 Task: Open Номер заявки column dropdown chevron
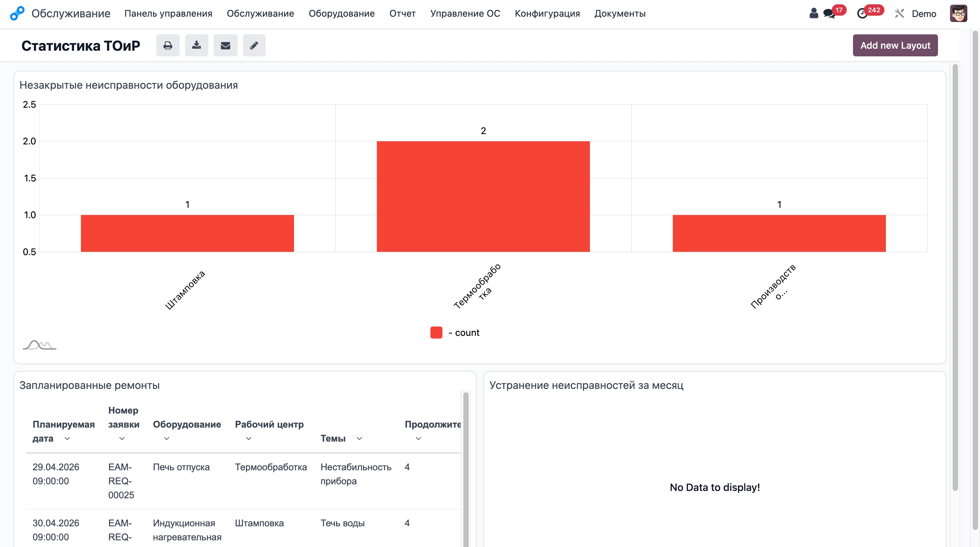(122, 439)
